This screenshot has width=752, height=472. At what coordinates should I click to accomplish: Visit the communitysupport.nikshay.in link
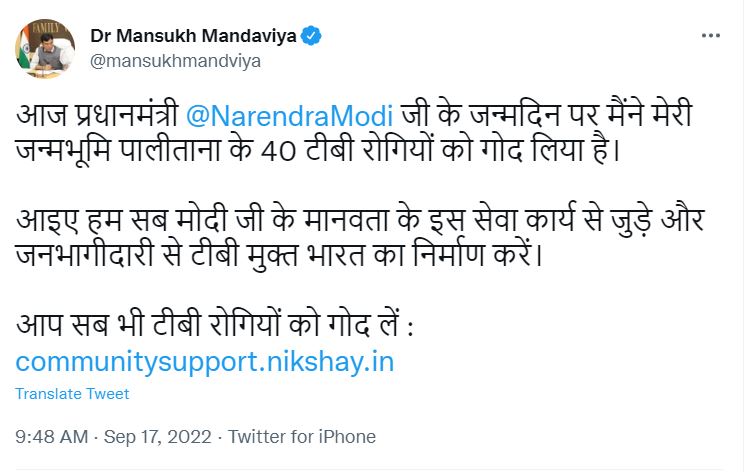click(205, 361)
